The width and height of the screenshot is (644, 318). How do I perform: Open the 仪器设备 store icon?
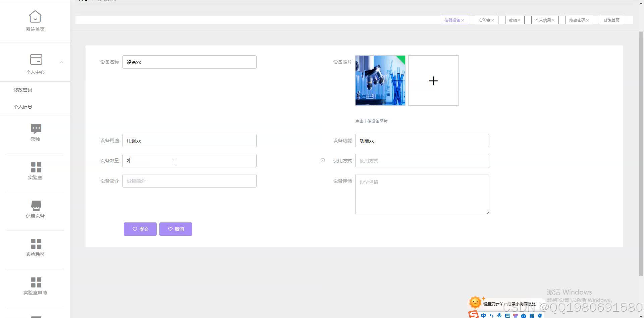tap(36, 205)
